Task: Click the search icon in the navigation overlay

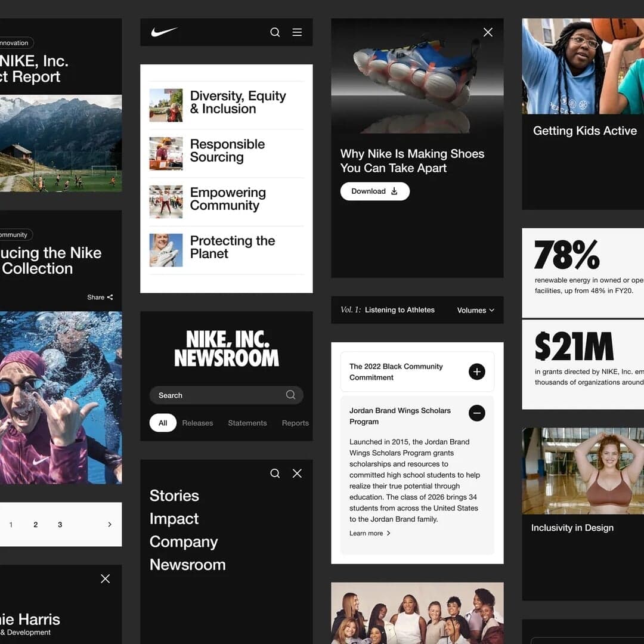Action: click(x=275, y=473)
